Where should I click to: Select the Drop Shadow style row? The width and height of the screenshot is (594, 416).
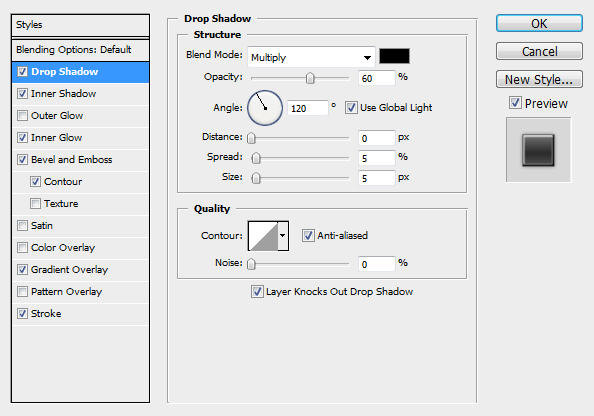coord(80,72)
